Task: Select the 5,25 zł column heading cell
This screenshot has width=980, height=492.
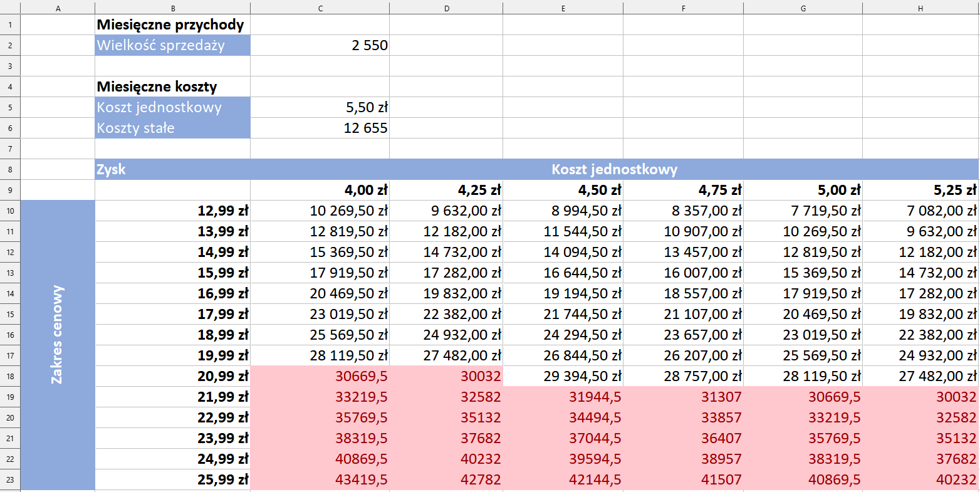Action: coord(920,190)
